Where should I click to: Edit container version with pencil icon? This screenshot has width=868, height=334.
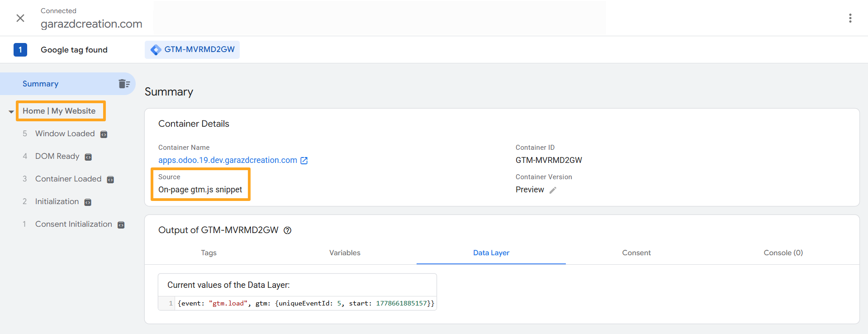pyautogui.click(x=553, y=190)
